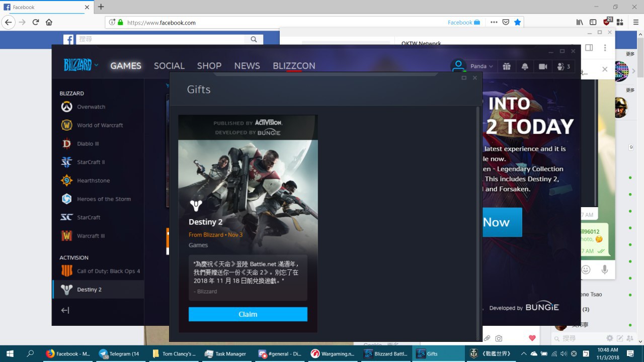Open the uBlock Origin extension
This screenshot has width=644, height=362.
(607, 22)
